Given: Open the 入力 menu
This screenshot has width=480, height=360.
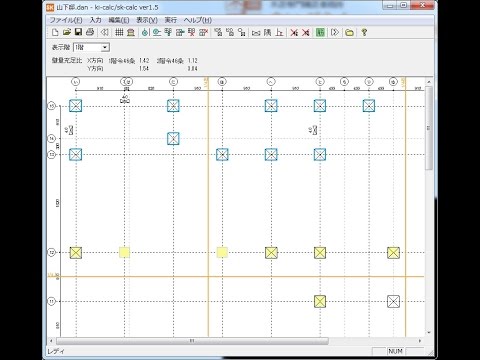Looking at the screenshot, I should 95,20.
